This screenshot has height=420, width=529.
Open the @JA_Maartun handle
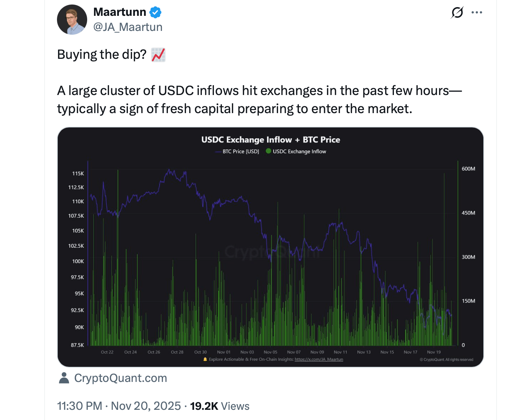(128, 27)
